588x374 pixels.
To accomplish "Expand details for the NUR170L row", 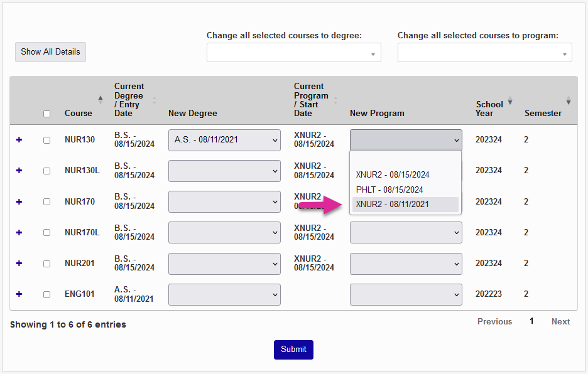I will coord(18,232).
